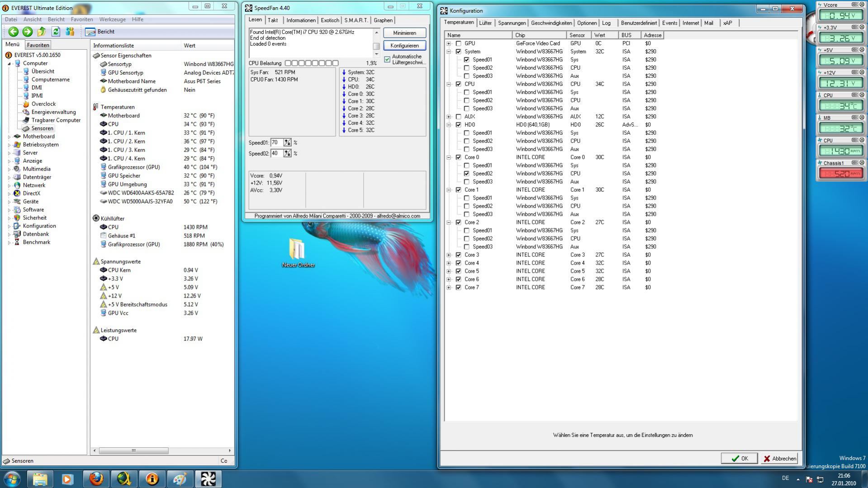Viewport: 868px width, 488px height.
Task: Click the Konfigurieren button in SpeedFan
Action: [404, 46]
